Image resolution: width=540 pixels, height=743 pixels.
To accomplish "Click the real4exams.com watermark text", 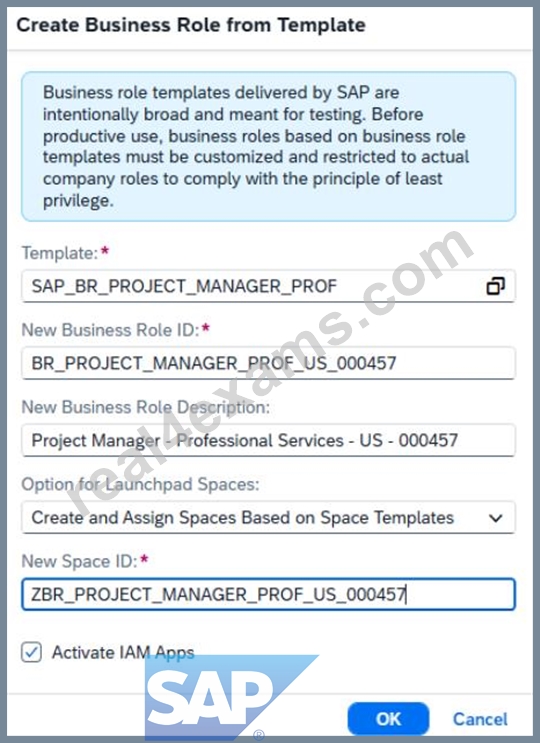I will pyautogui.click(x=270, y=372).
